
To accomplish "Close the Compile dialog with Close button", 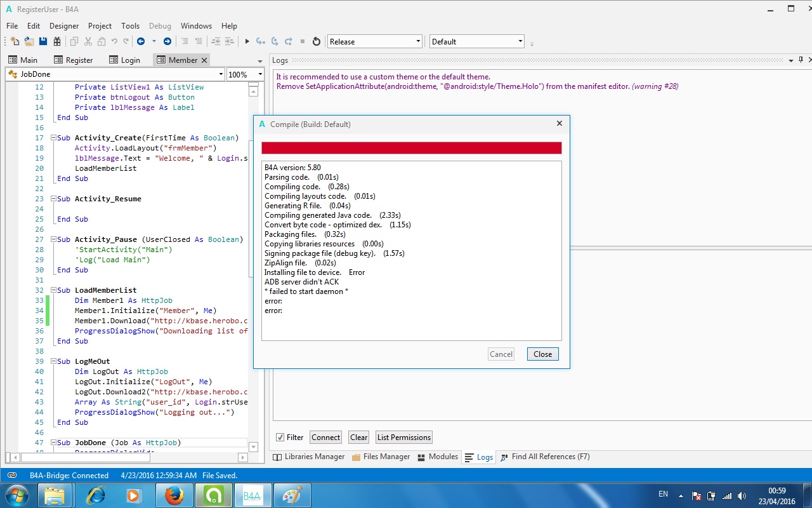I will coord(542,354).
